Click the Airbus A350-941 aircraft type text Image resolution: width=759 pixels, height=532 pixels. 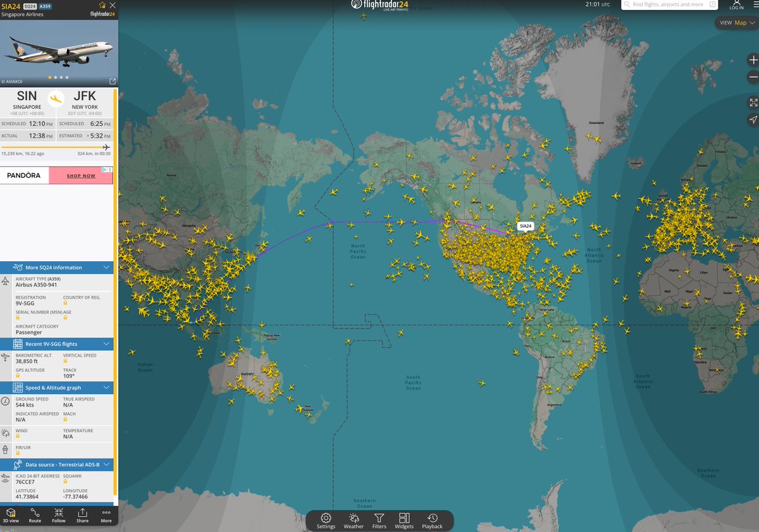tap(38, 285)
